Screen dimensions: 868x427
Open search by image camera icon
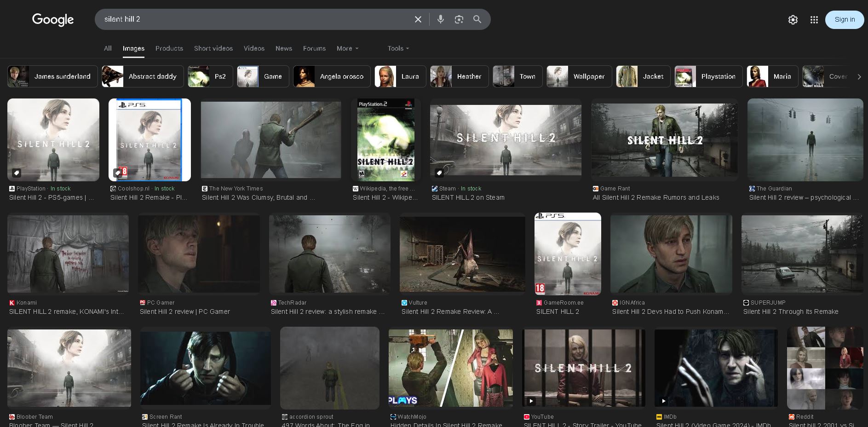point(459,19)
